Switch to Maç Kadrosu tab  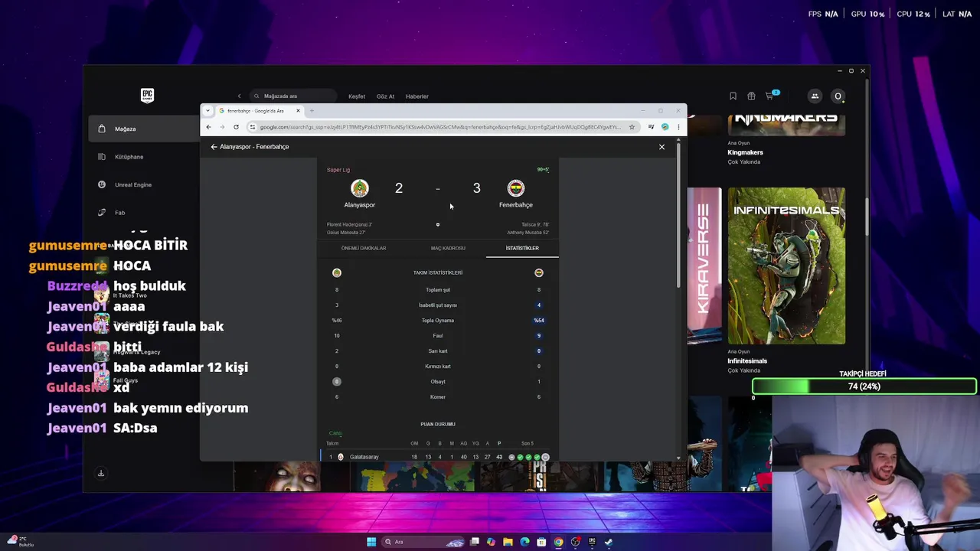coord(448,248)
